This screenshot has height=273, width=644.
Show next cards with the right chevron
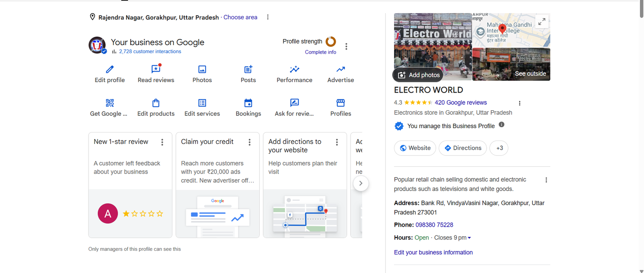pyautogui.click(x=361, y=184)
